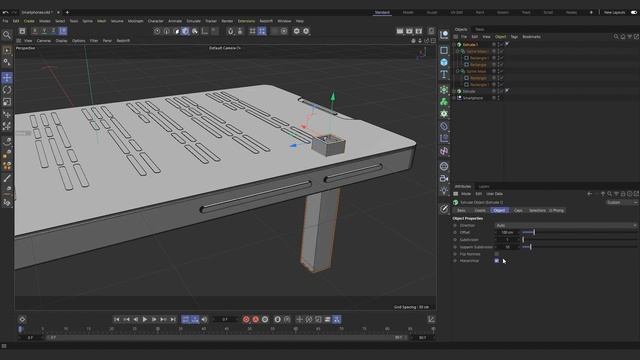The height and width of the screenshot is (360, 640).
Task: Select the Scale tool in left toolbar
Action: click(7, 102)
